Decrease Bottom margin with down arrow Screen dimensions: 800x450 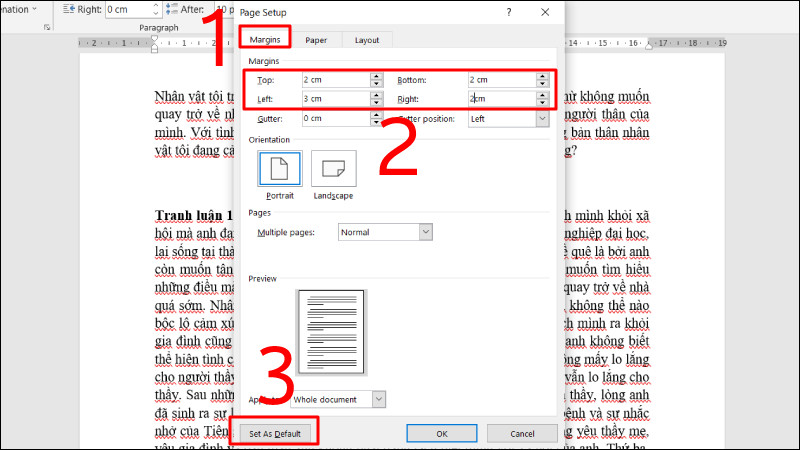[x=542, y=84]
